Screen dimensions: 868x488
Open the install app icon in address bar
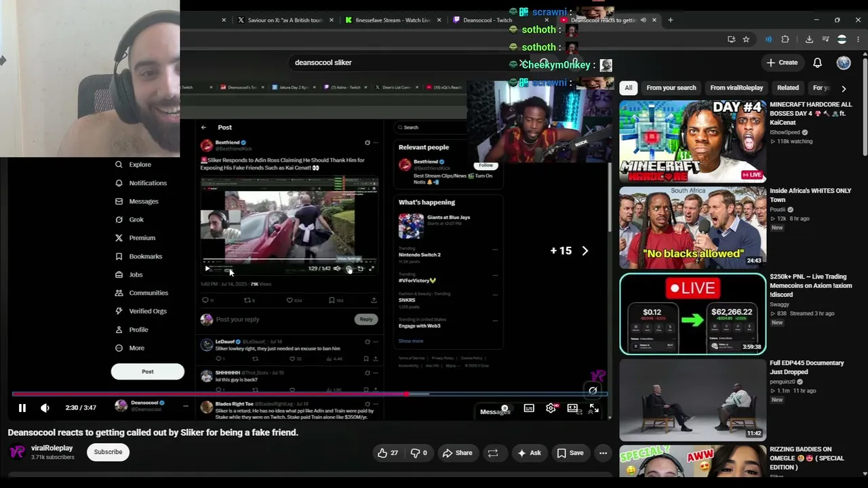point(731,39)
